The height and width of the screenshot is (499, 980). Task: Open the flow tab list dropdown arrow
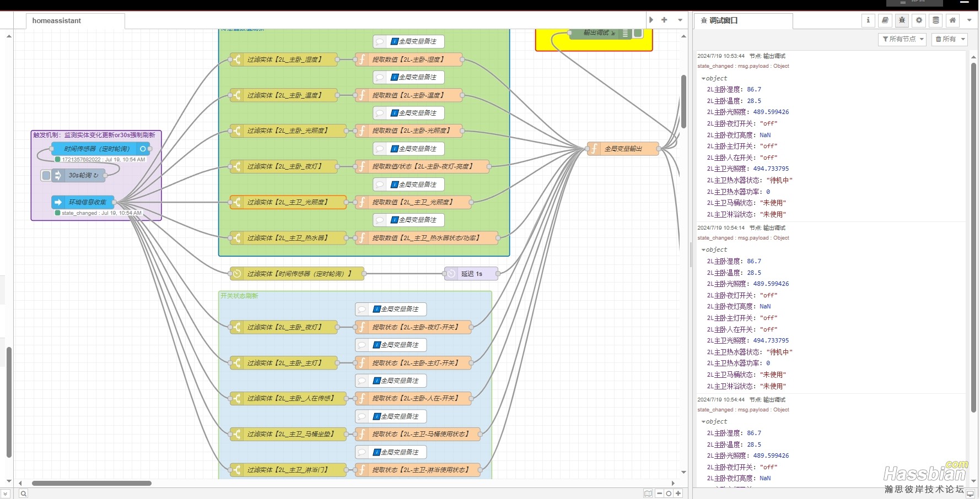coord(680,20)
